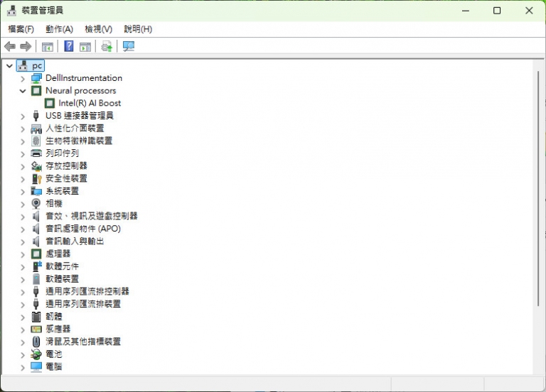Select the printer icon for 列印佇列

tap(36, 153)
